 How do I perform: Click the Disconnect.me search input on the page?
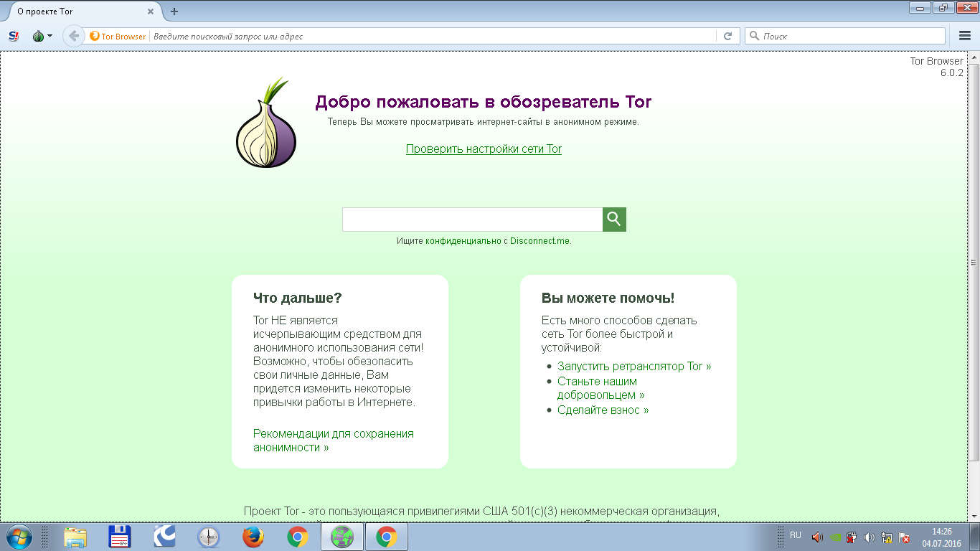pos(472,220)
